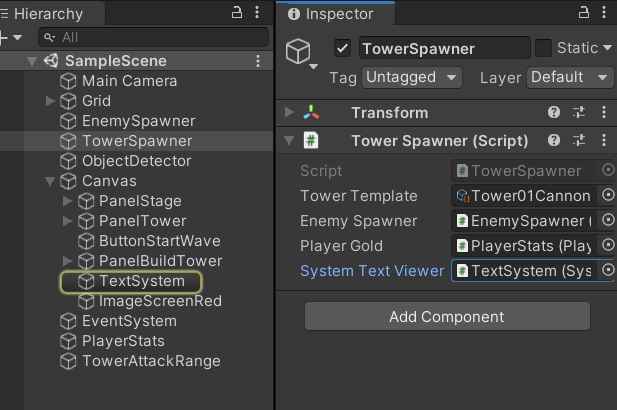This screenshot has width=617, height=410.
Task: Enable the Static checkbox
Action: coord(544,48)
